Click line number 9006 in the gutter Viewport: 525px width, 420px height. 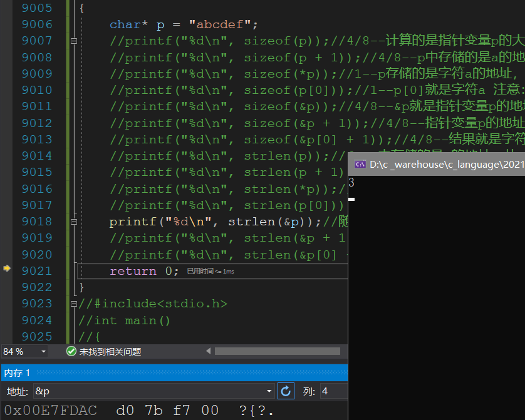(37, 24)
